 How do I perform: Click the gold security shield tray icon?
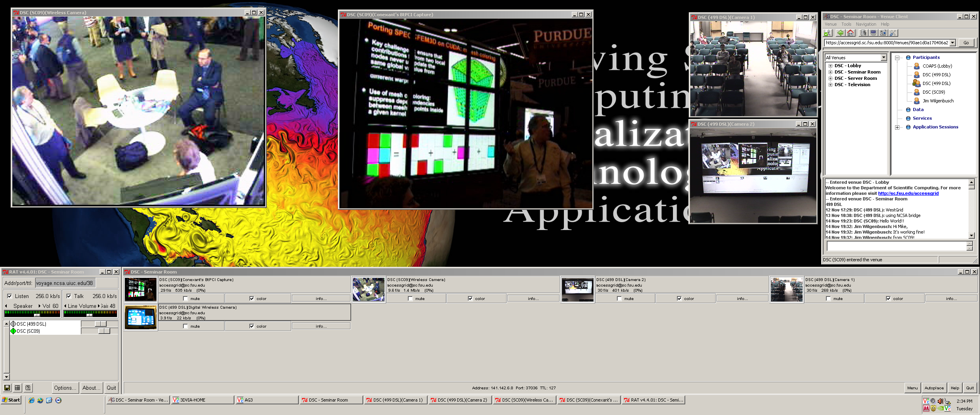click(933, 408)
